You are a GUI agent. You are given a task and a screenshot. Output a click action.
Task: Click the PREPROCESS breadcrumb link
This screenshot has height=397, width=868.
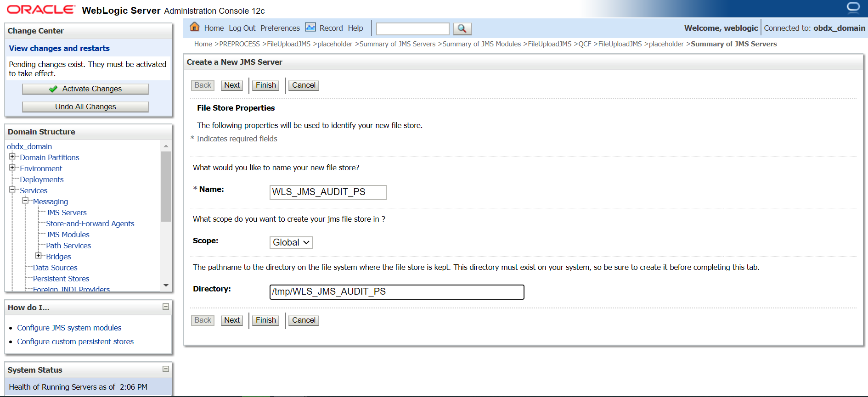(x=240, y=44)
